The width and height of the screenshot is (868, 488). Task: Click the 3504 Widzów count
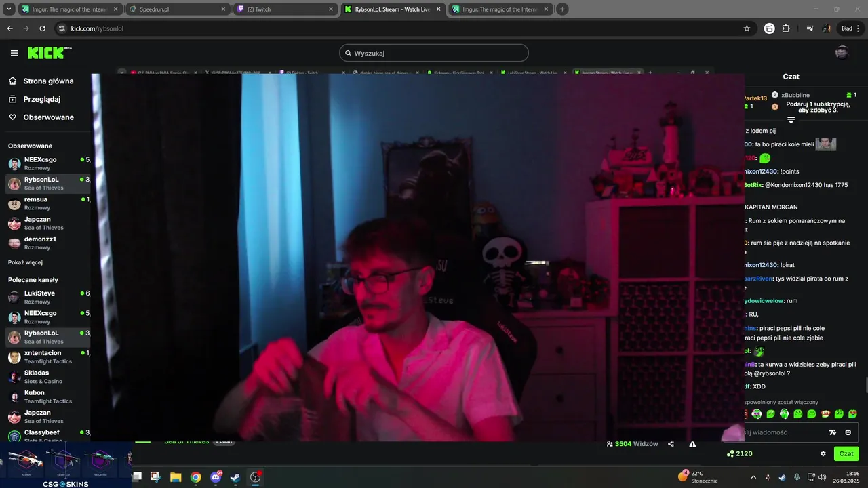(x=632, y=444)
